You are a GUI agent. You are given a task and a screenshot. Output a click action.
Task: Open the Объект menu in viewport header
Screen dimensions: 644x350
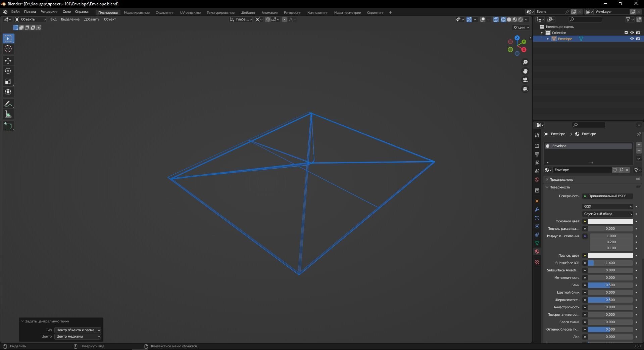(110, 19)
